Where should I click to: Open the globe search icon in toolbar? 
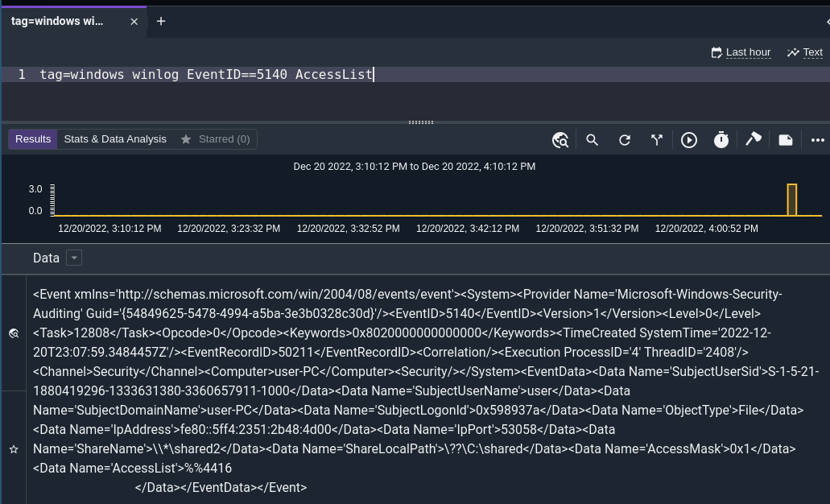(560, 139)
